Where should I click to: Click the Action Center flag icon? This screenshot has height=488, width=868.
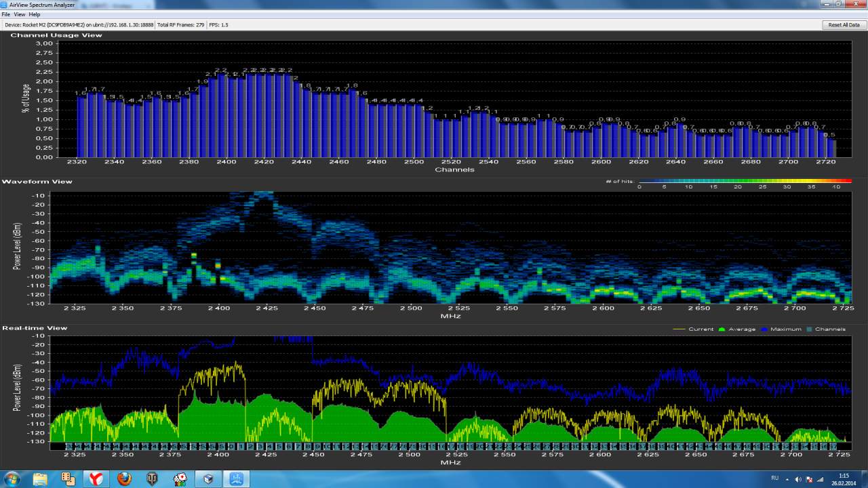coord(809,479)
